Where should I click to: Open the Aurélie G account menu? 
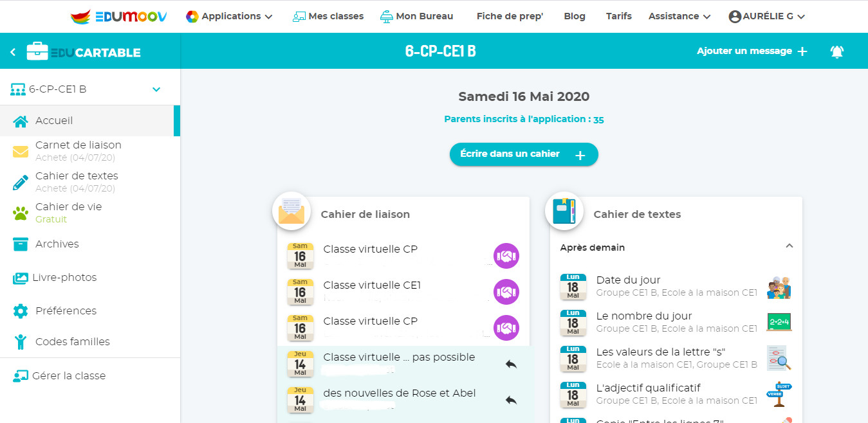pos(766,16)
